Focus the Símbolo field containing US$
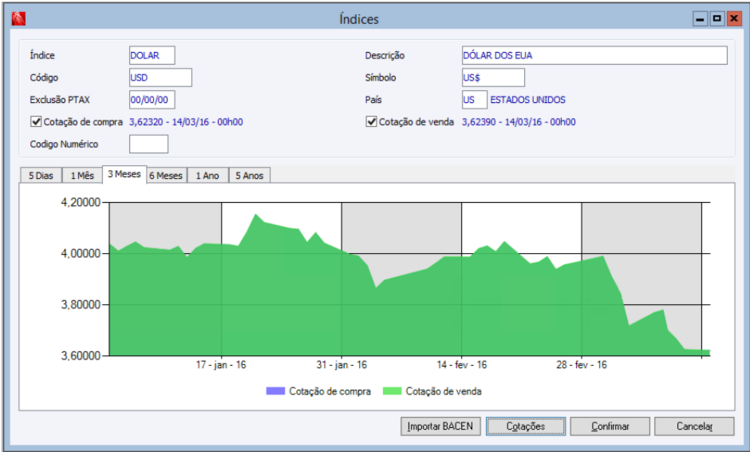The image size is (750, 452). (x=493, y=77)
